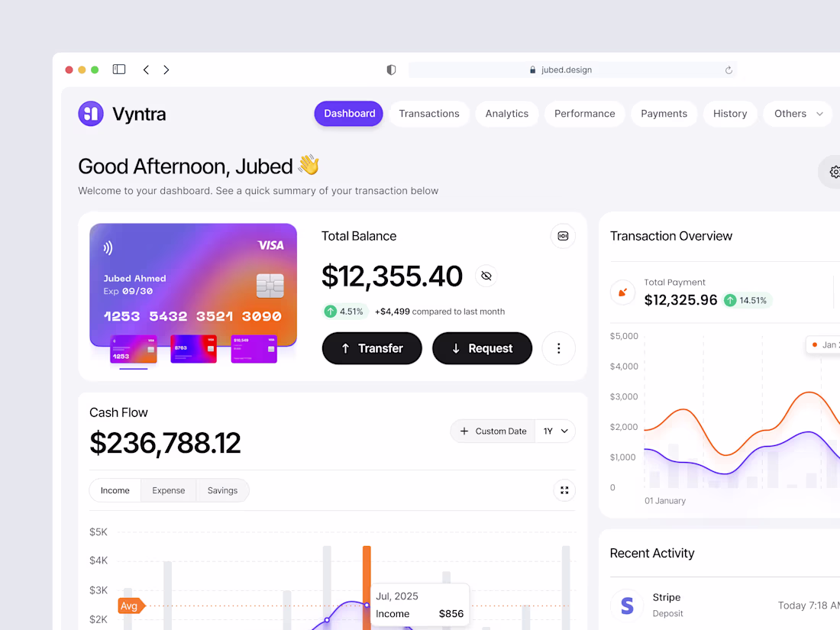Select the third purple card thumbnail
Viewport: 840px width, 630px height.
point(254,349)
